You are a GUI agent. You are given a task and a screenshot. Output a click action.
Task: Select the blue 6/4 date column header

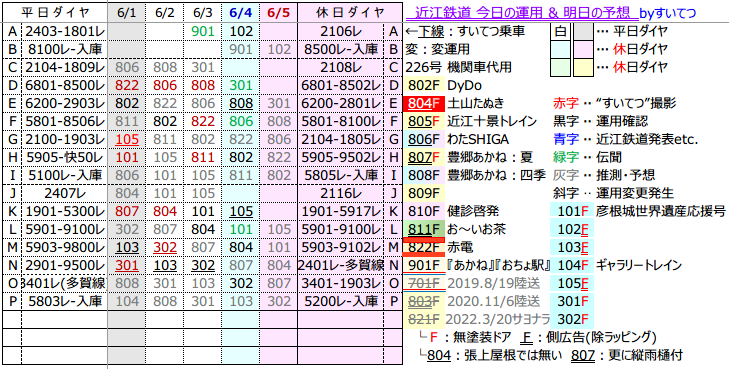pos(241,13)
